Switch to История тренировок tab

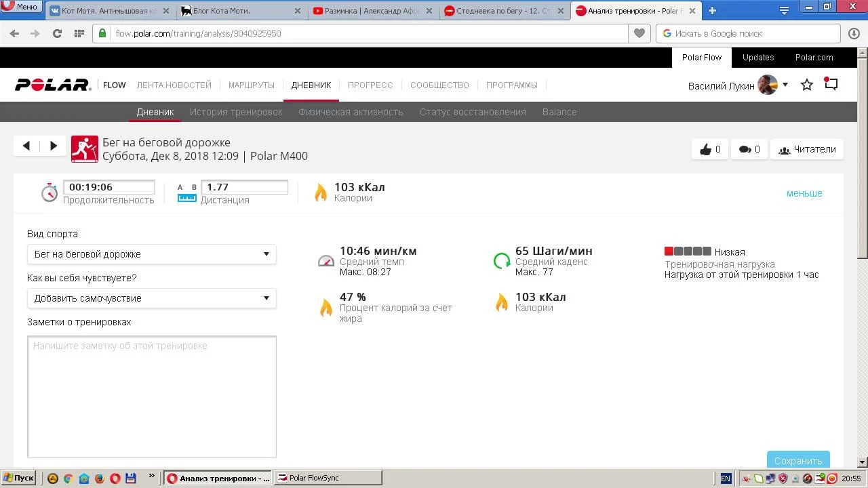[x=236, y=112]
